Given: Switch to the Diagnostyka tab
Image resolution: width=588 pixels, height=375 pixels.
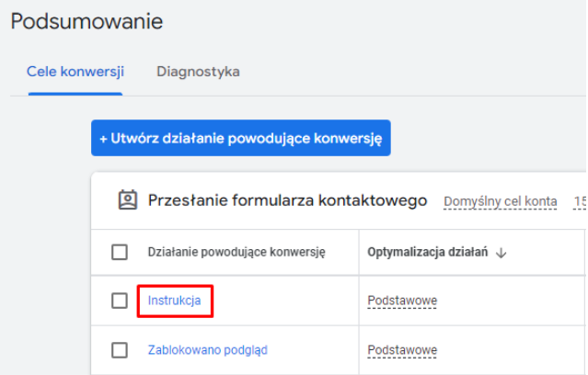Looking at the screenshot, I should (198, 72).
